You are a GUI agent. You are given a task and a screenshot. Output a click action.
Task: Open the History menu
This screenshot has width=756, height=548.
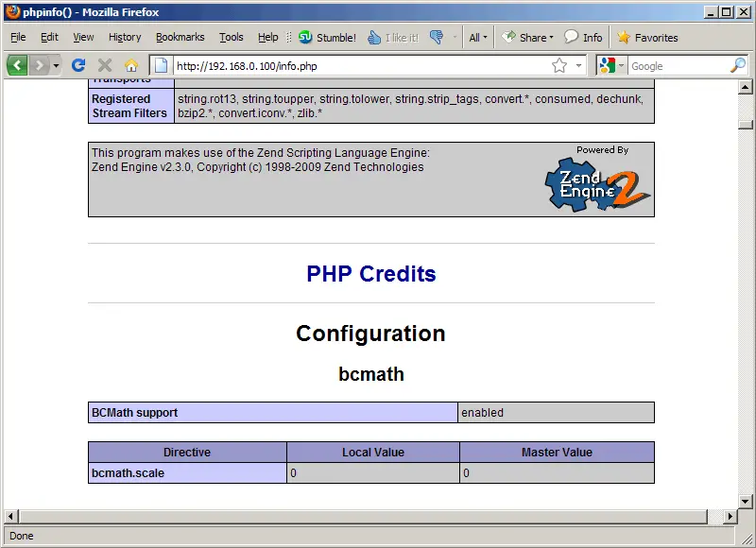tap(125, 37)
